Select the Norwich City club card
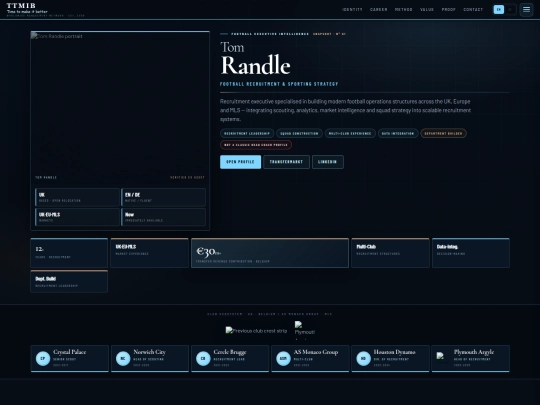This screenshot has width=540, height=405. pyautogui.click(x=150, y=359)
